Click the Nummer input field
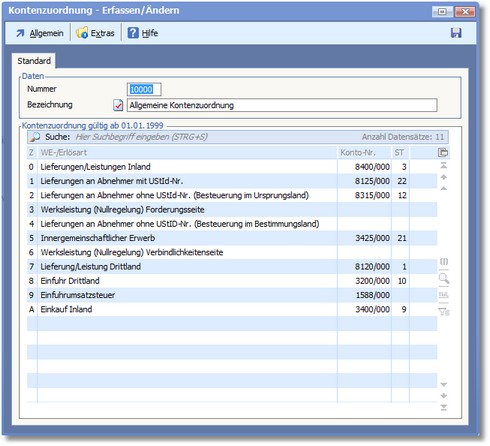Screen dimensions: 490x446 144,89
